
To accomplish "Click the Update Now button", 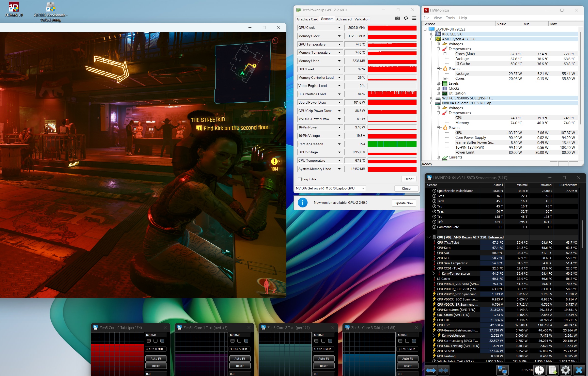I will (x=404, y=203).
